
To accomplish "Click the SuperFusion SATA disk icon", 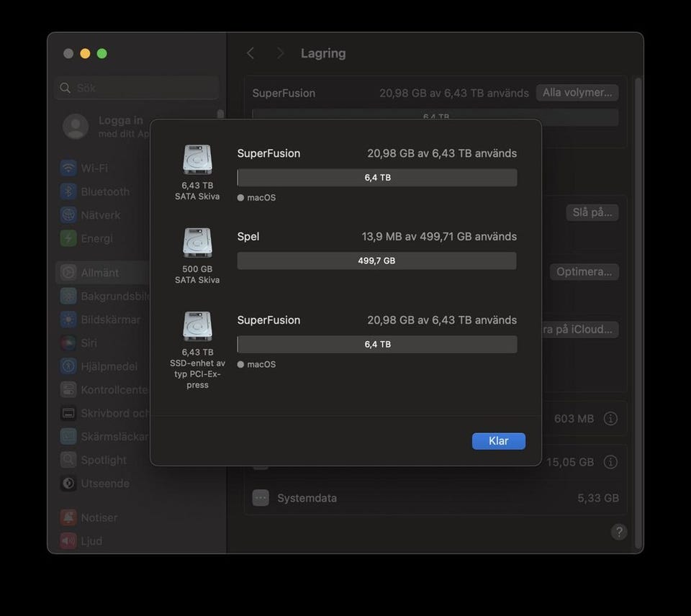I will click(x=197, y=160).
